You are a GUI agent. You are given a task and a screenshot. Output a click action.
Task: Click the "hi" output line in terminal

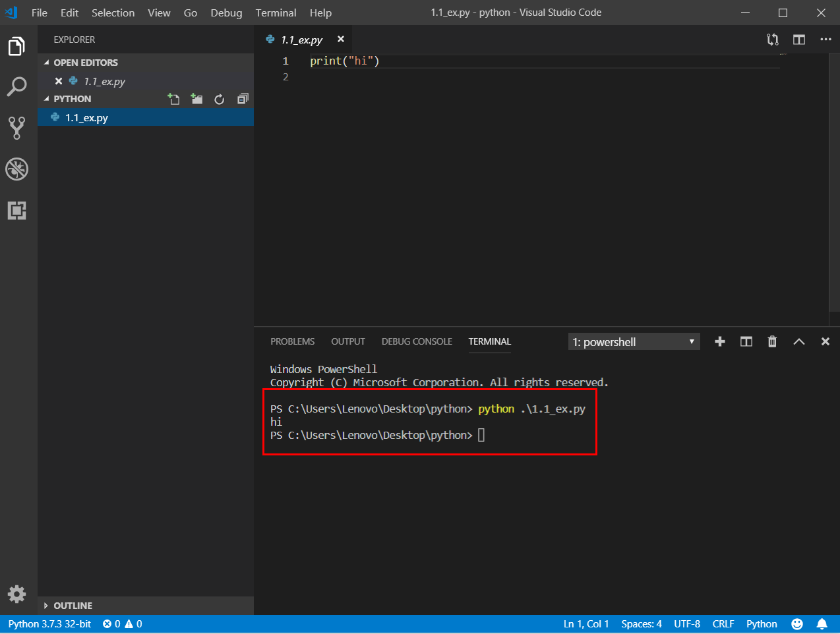276,422
